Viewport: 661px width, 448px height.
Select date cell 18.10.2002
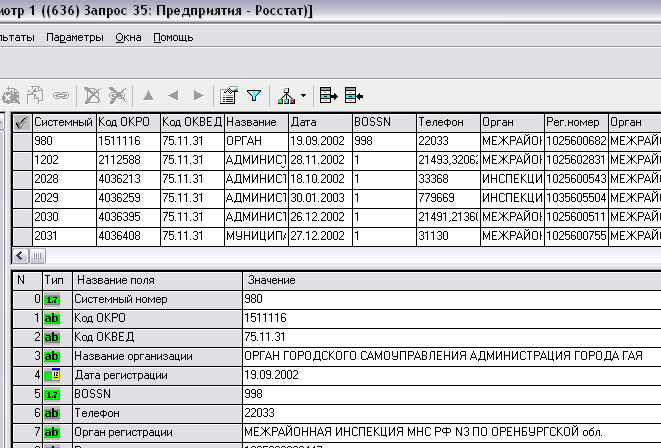(x=320, y=179)
